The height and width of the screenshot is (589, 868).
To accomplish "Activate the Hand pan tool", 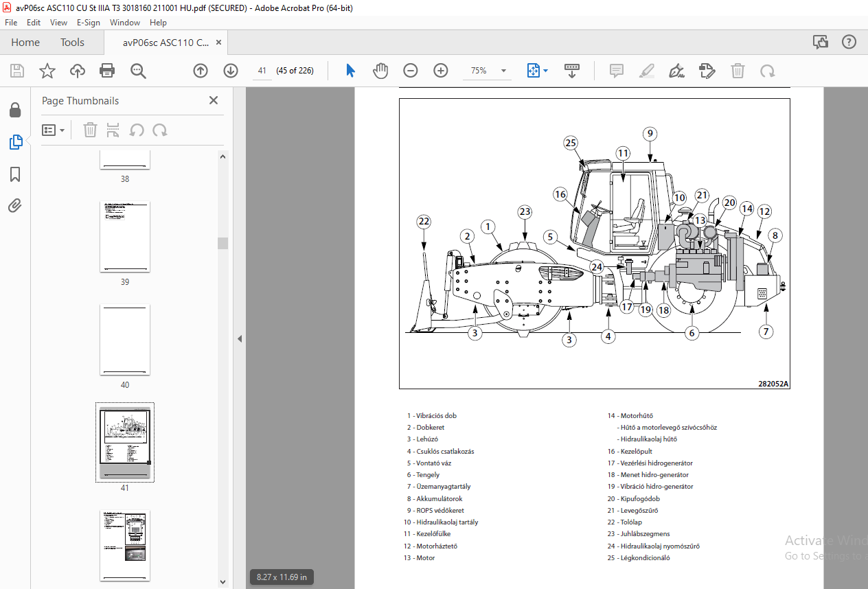I will pos(380,71).
